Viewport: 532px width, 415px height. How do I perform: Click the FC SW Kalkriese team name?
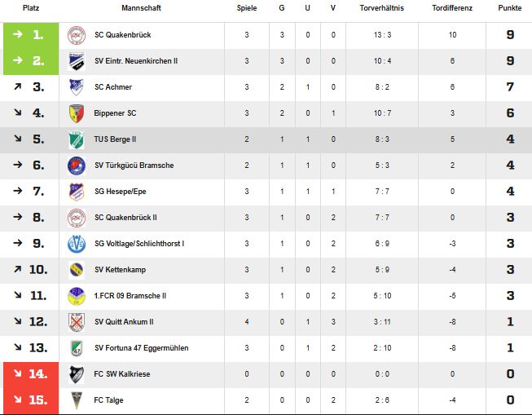tap(122, 374)
